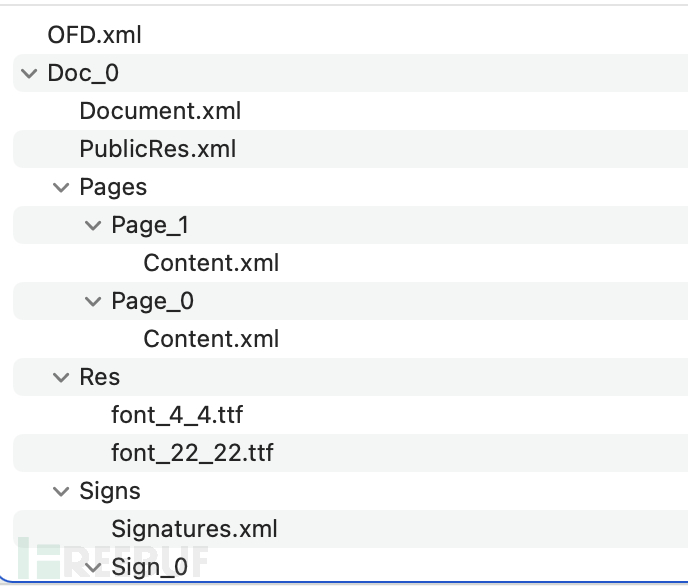This screenshot has width=688, height=586.
Task: Select the Signs folder label
Action: [109, 491]
